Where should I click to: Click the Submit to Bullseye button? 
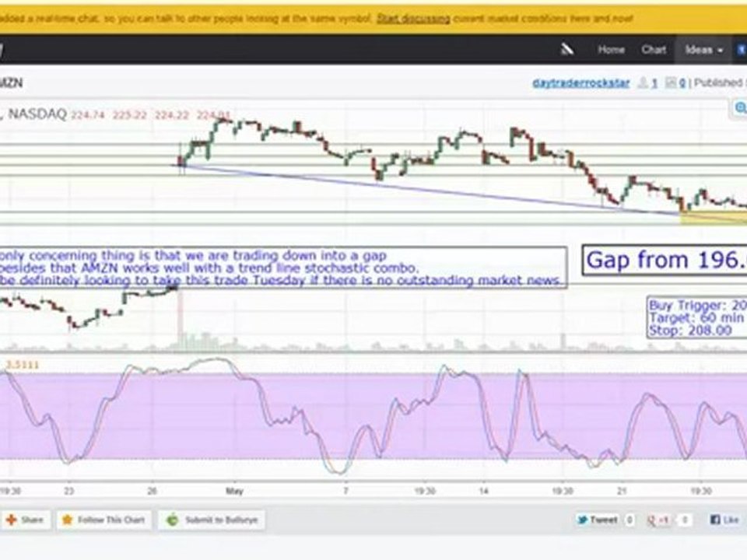coord(212,520)
